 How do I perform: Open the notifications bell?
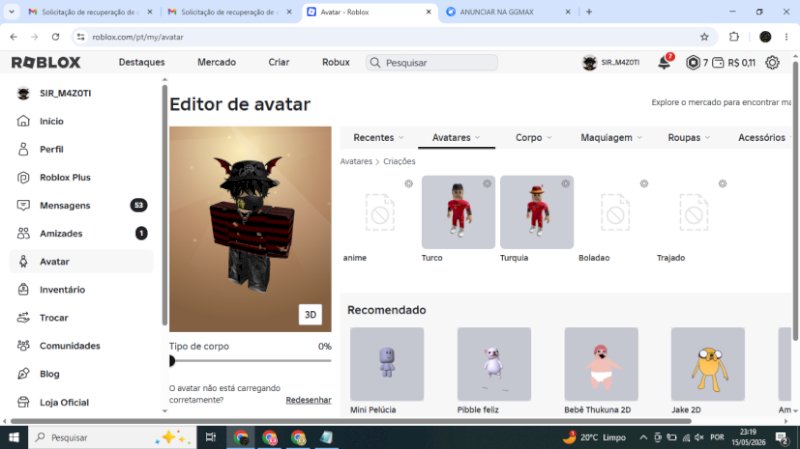pyautogui.click(x=664, y=63)
